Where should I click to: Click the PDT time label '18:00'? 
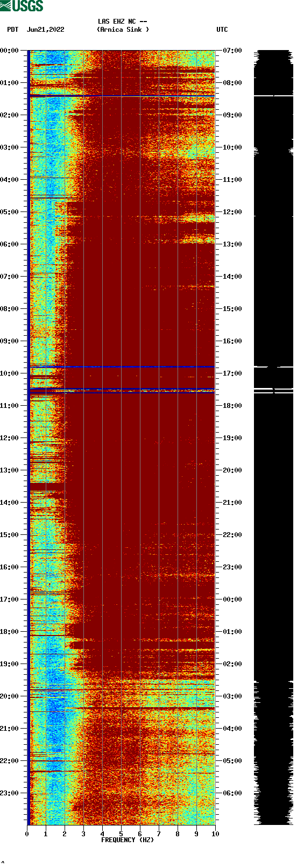tap(9, 632)
